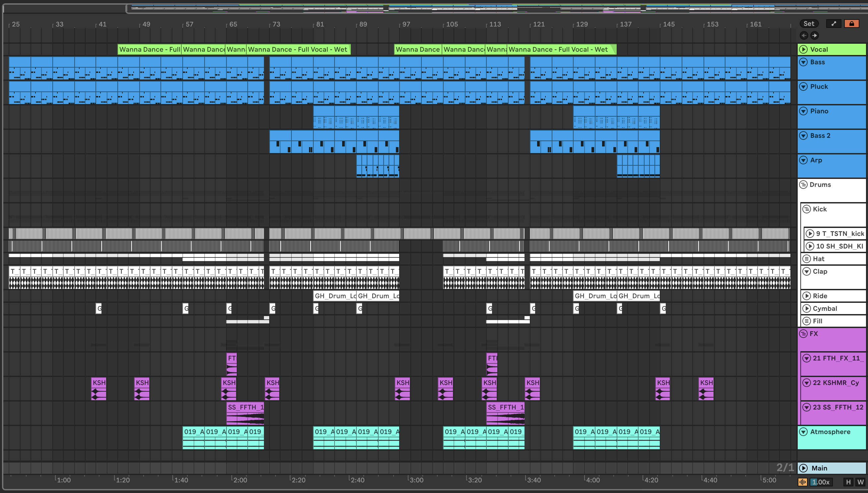Unfold the Ride track
Image resolution: width=868 pixels, height=493 pixels.
807,296
